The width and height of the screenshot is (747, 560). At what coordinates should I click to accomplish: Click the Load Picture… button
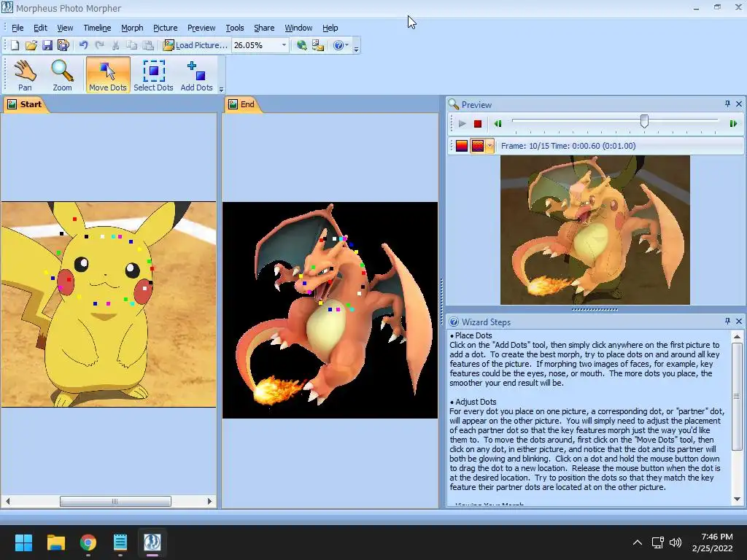coord(196,45)
